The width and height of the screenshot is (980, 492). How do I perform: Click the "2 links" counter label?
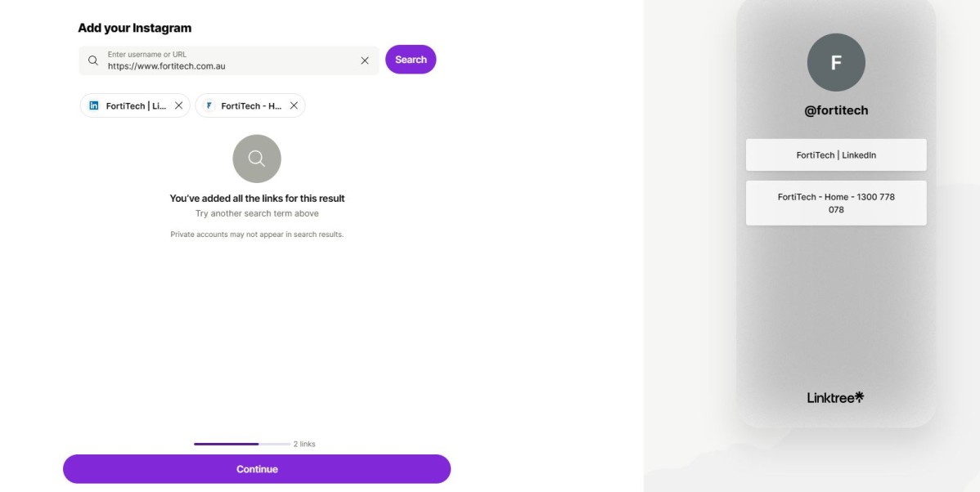click(x=304, y=444)
